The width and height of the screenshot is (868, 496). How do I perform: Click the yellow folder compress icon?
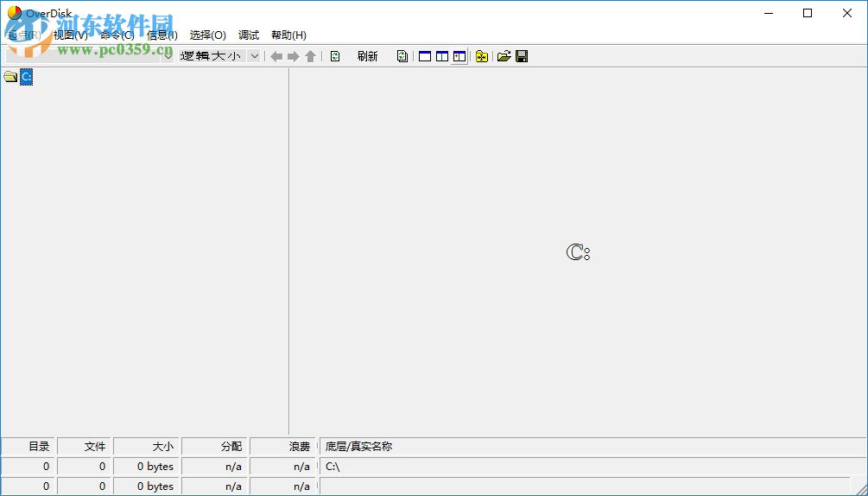[x=482, y=56]
